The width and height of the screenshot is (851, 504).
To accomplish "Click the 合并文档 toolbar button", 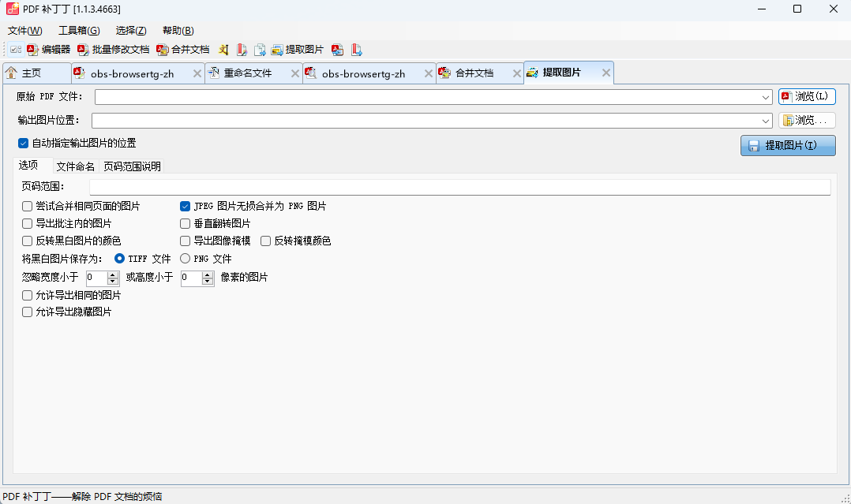I will [183, 50].
